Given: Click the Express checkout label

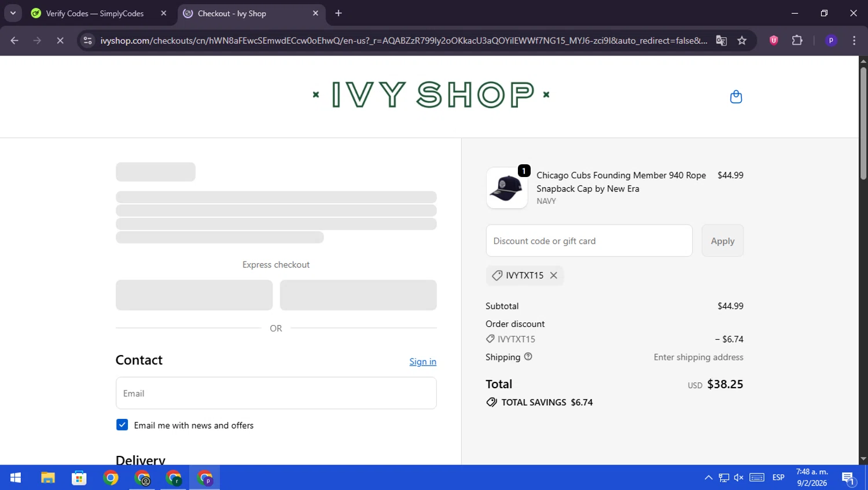Looking at the screenshot, I should (276, 264).
